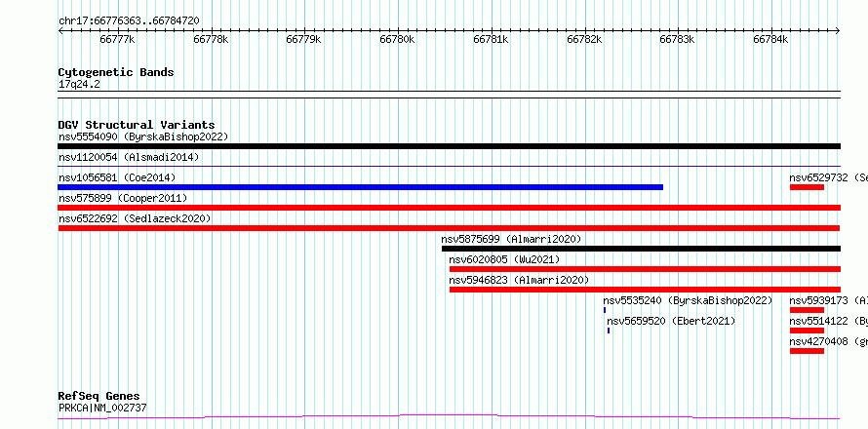Select the black nsv5554090 variant bar
868x429 pixels.
click(x=449, y=146)
